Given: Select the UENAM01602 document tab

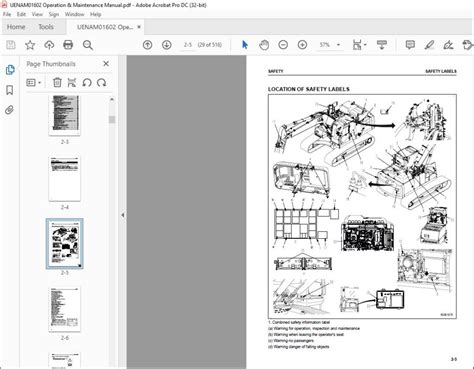Looking at the screenshot, I should 105,27.
